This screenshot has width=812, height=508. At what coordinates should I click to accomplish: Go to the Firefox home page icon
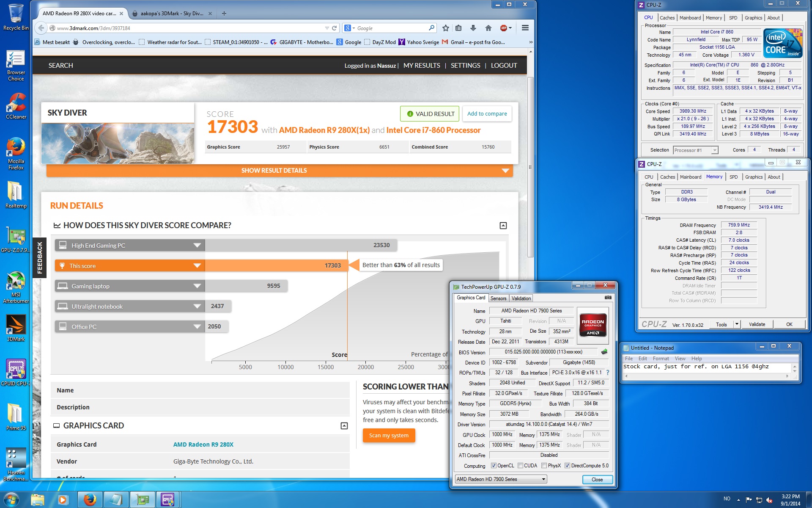(x=488, y=28)
